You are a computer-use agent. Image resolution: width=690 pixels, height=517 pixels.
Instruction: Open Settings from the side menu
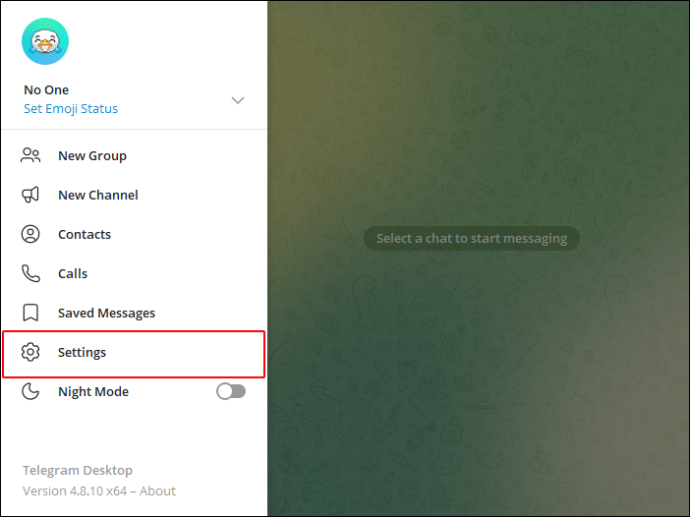pos(134,354)
